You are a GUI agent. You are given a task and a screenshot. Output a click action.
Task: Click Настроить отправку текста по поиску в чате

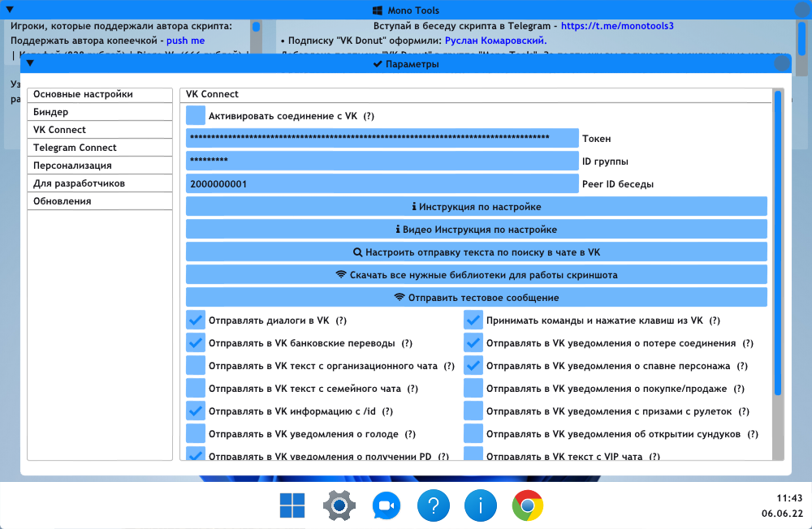pos(477,252)
